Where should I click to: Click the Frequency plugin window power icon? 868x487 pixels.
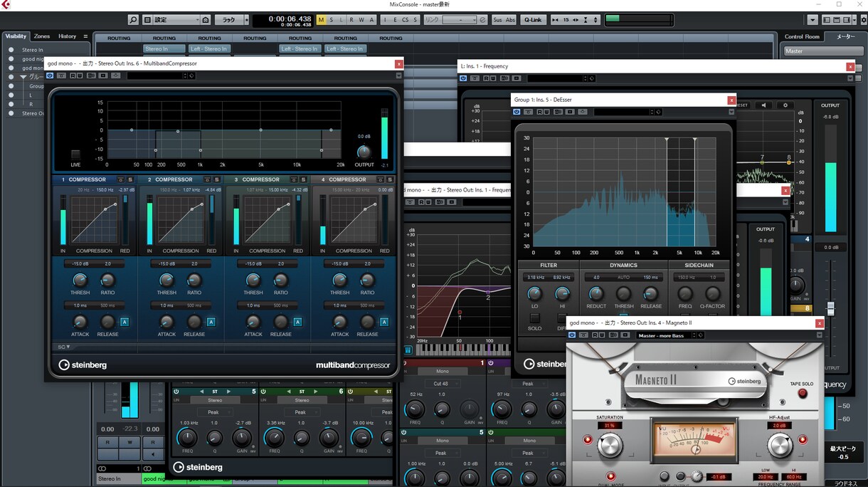pyautogui.click(x=464, y=78)
